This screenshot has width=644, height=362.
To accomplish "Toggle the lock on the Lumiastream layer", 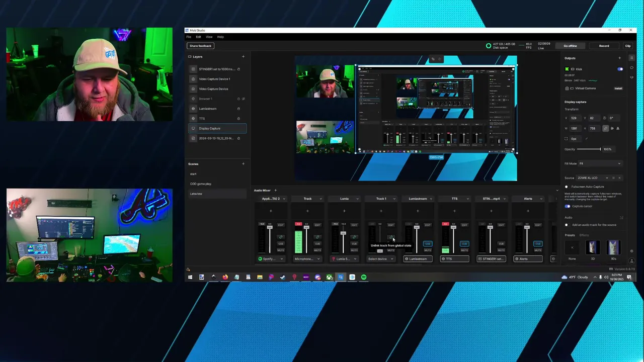I will 238,109.
